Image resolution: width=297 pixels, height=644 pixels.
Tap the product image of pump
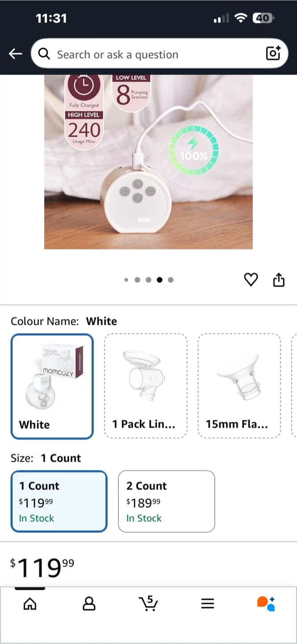[x=148, y=162]
